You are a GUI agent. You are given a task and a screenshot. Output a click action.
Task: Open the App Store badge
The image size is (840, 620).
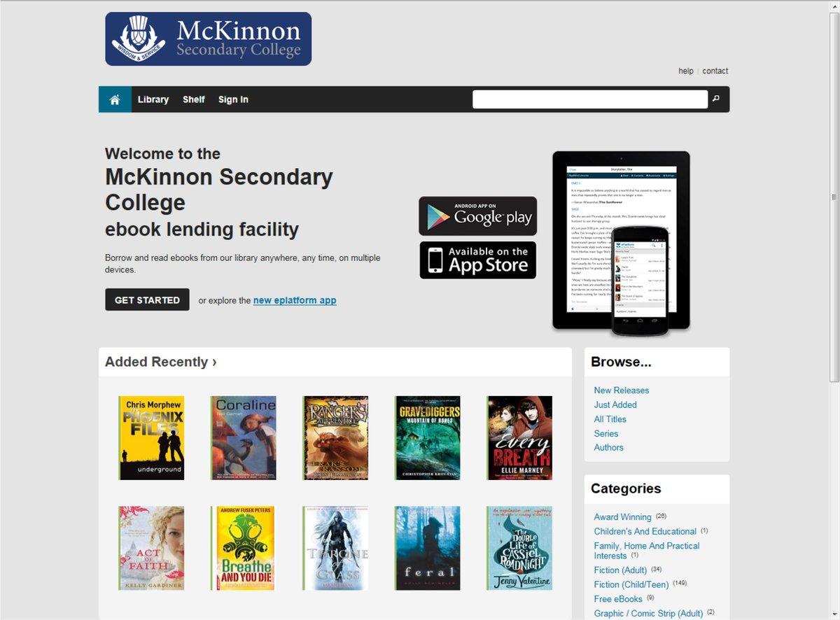(478, 260)
